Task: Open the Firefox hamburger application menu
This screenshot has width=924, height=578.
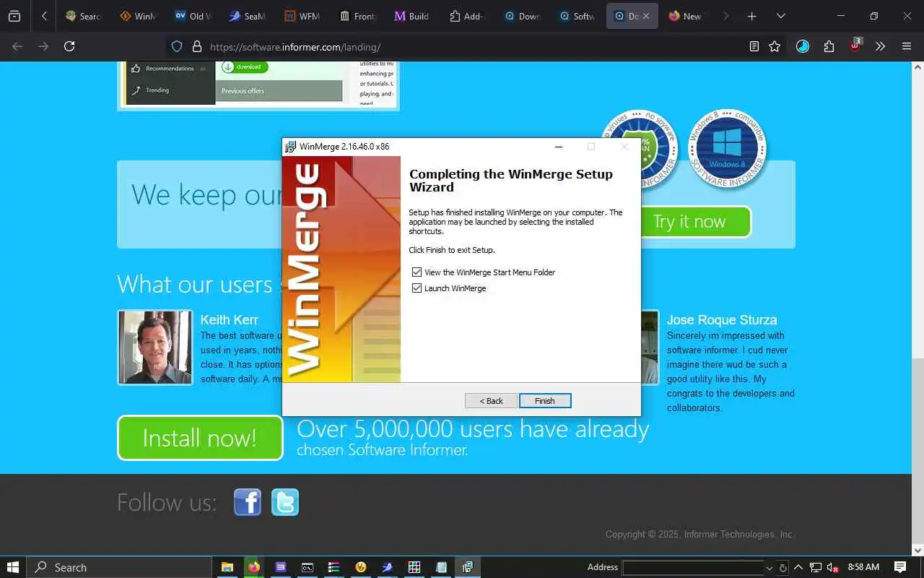Action: [x=907, y=46]
